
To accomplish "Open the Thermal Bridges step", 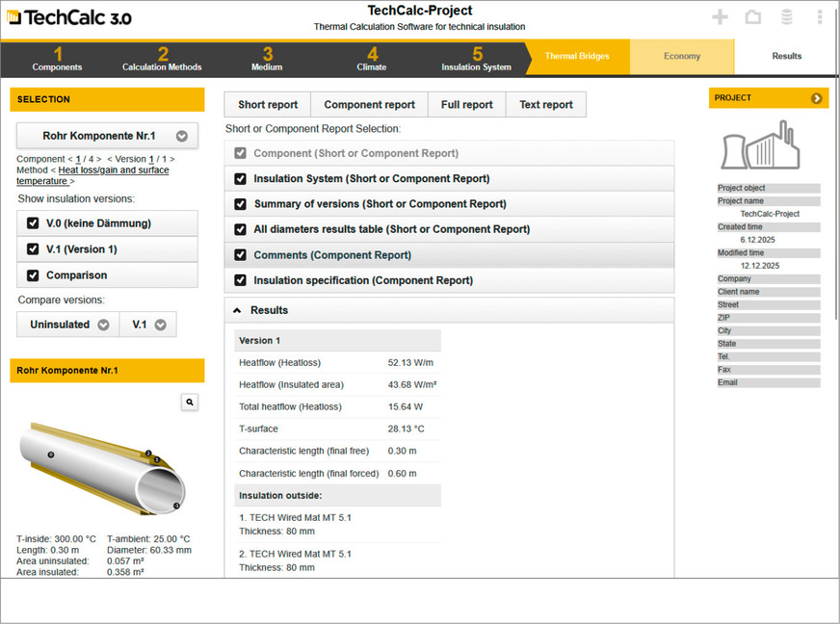I will click(x=577, y=56).
